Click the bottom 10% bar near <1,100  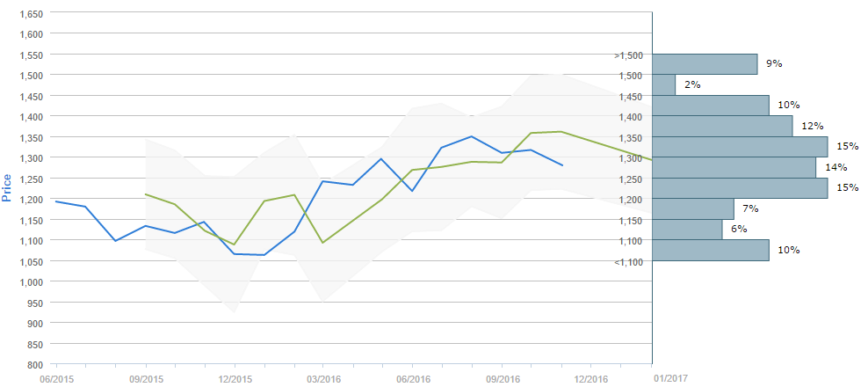711,250
